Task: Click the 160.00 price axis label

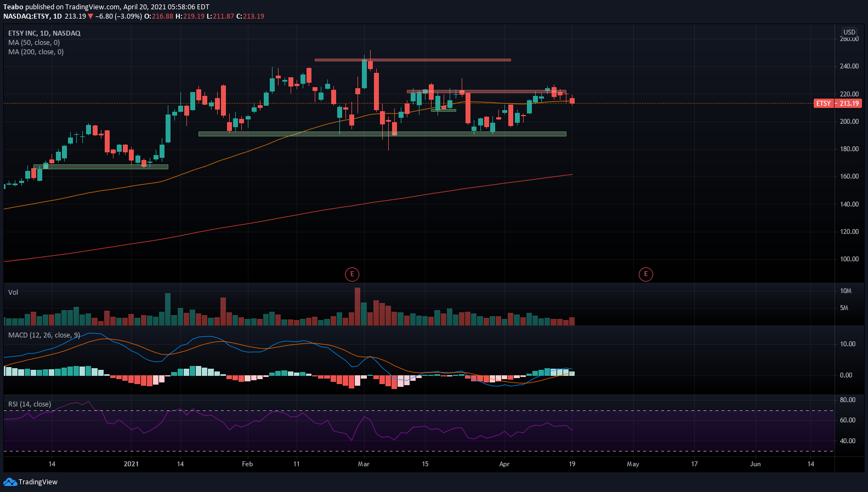Action: point(849,176)
